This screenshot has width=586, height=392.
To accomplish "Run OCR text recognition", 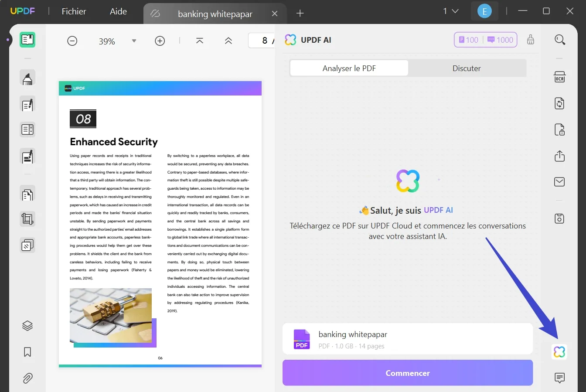I will pos(559,77).
